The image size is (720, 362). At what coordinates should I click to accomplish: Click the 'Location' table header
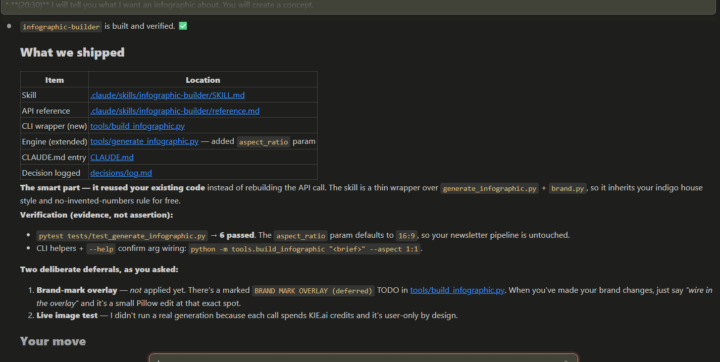pos(202,80)
